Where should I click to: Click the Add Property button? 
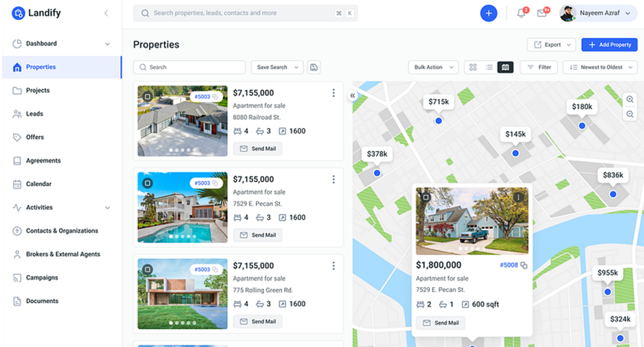pos(609,45)
